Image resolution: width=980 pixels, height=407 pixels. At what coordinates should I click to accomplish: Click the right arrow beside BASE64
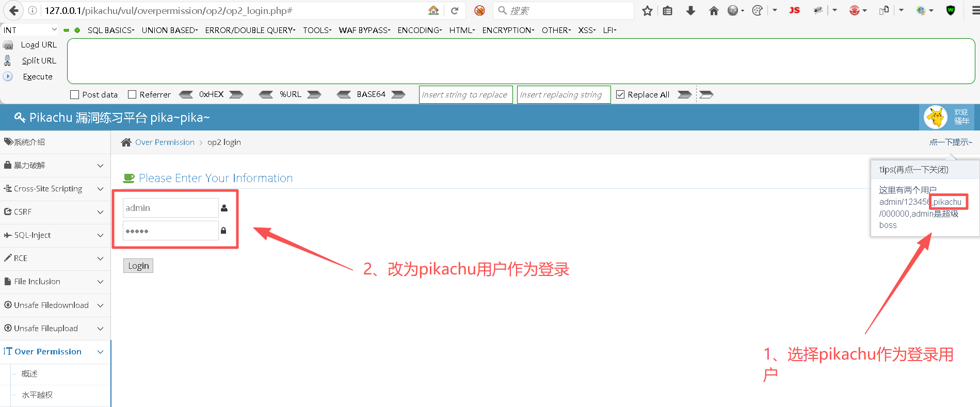[398, 94]
